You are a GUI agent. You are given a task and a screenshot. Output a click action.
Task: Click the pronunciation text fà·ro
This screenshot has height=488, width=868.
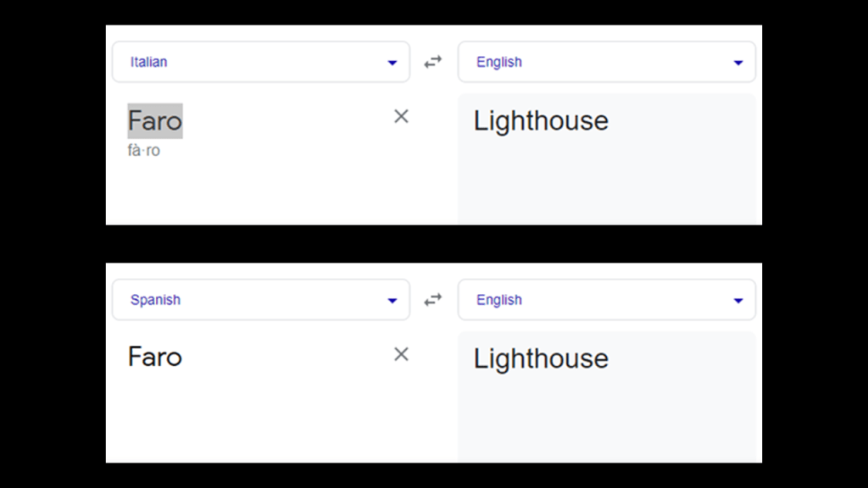click(x=144, y=151)
